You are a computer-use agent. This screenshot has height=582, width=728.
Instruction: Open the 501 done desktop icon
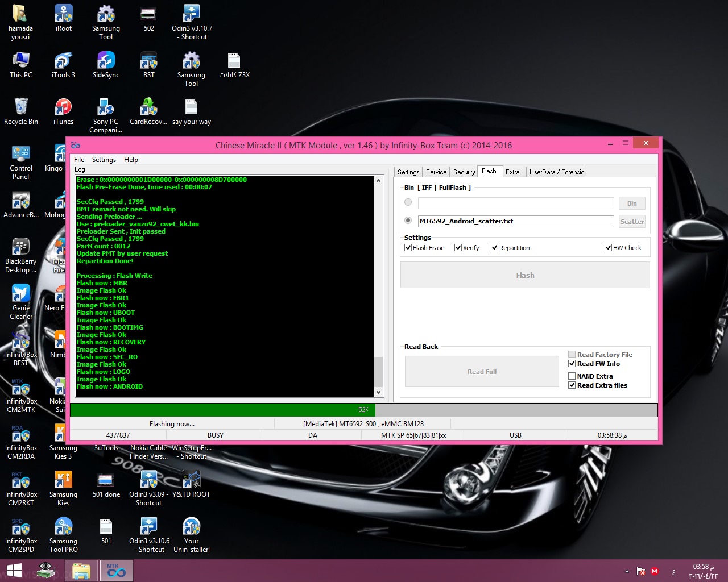point(106,484)
